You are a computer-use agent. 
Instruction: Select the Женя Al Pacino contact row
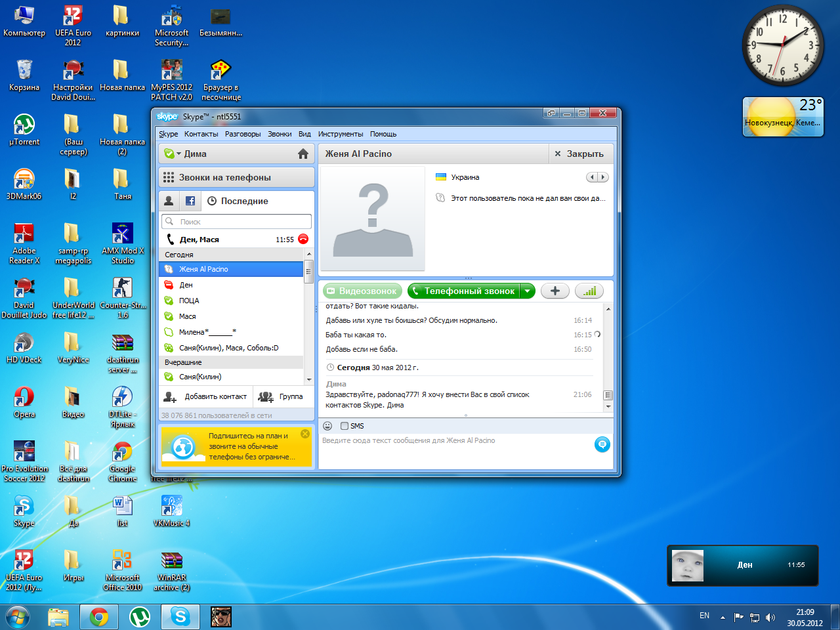(x=232, y=269)
